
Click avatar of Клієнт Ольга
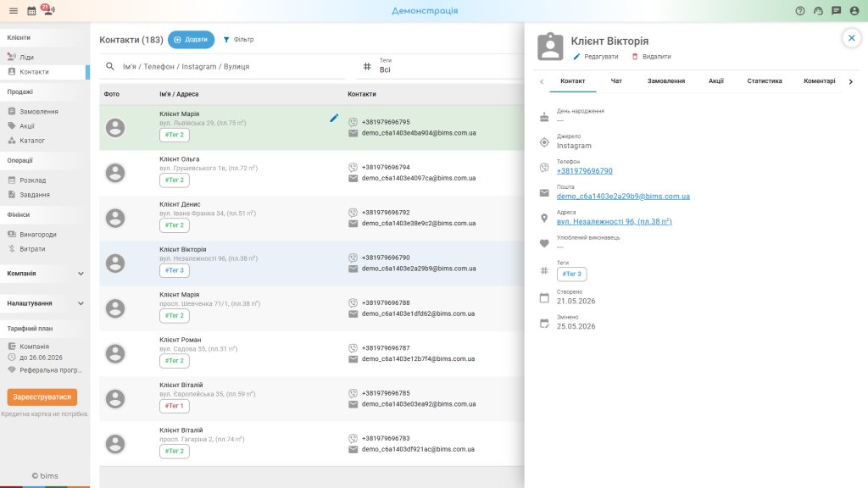tap(115, 173)
